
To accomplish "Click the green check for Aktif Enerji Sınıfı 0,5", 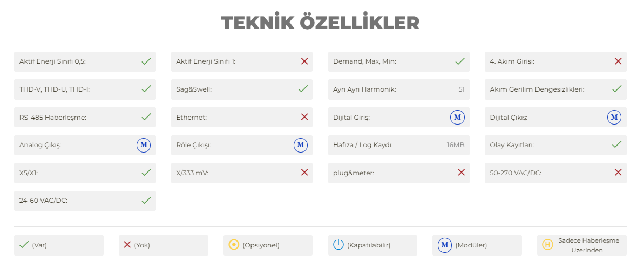I will [x=146, y=61].
